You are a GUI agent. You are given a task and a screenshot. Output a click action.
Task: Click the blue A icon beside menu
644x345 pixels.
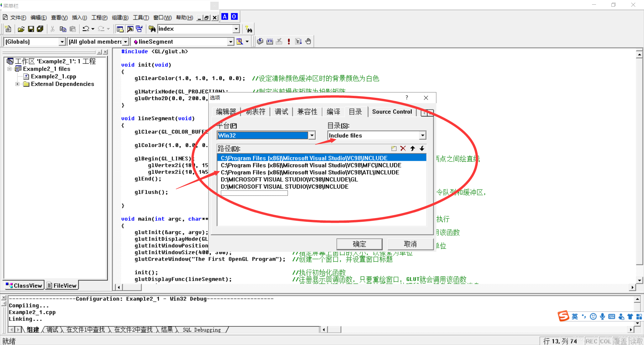(225, 16)
